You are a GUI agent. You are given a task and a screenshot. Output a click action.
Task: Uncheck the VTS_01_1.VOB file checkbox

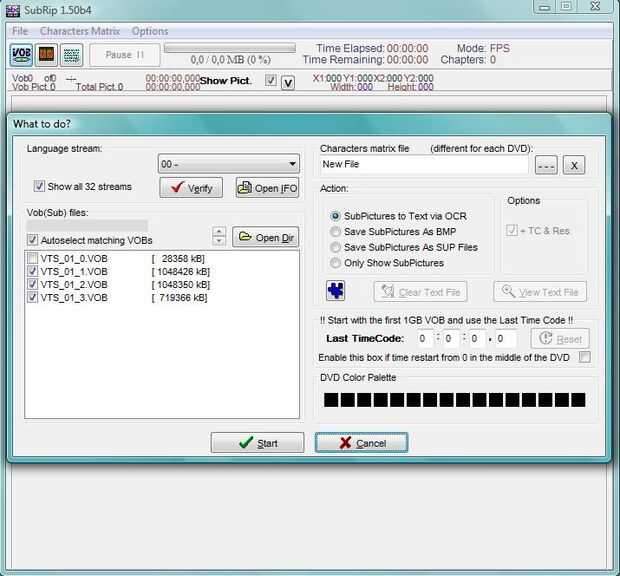click(x=32, y=272)
